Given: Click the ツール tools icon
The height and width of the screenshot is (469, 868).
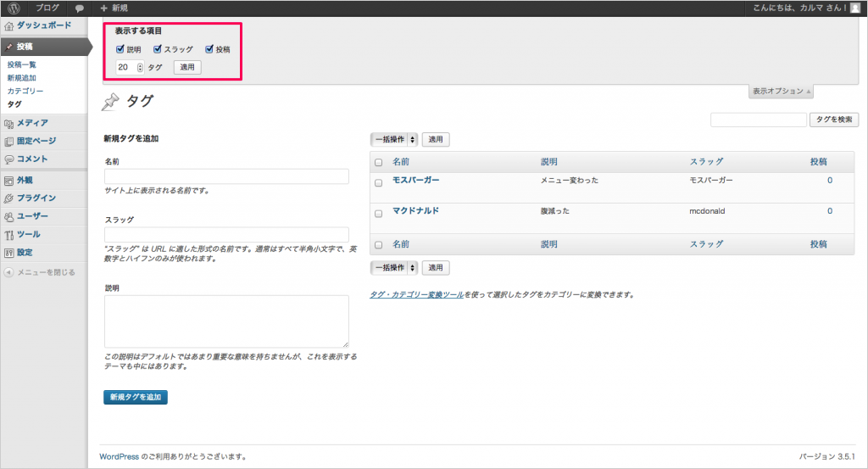Looking at the screenshot, I should pos(8,235).
